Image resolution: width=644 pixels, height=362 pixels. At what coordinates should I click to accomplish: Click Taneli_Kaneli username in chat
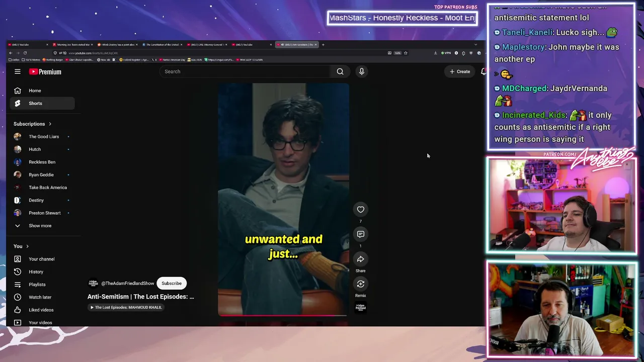tap(527, 32)
